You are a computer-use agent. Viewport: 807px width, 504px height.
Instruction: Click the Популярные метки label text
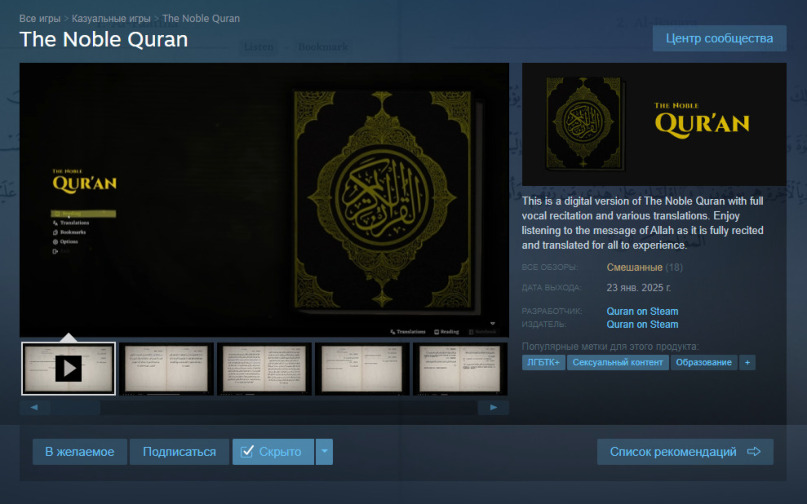click(610, 346)
